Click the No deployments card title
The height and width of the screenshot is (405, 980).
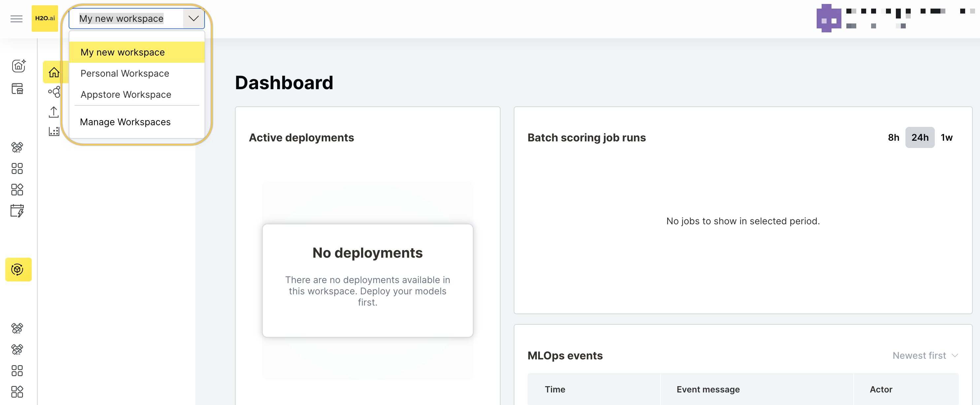click(x=367, y=253)
